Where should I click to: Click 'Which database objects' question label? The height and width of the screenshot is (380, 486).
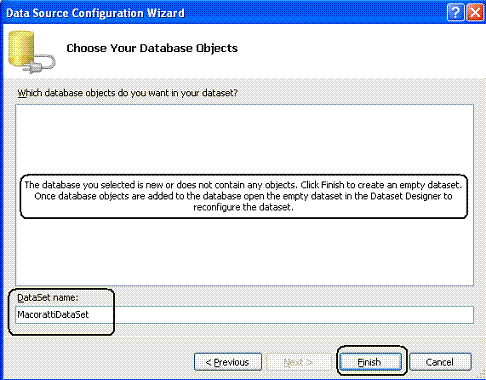click(128, 93)
